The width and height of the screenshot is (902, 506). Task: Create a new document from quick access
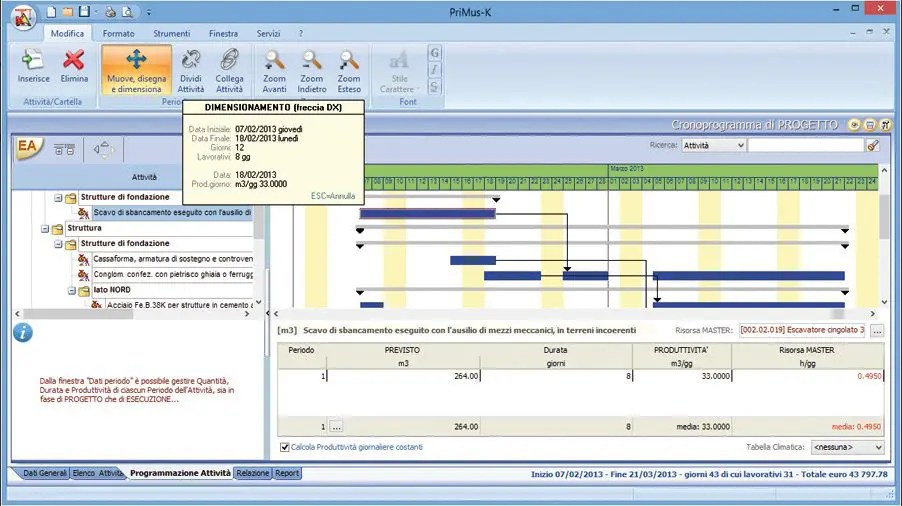click(x=52, y=12)
